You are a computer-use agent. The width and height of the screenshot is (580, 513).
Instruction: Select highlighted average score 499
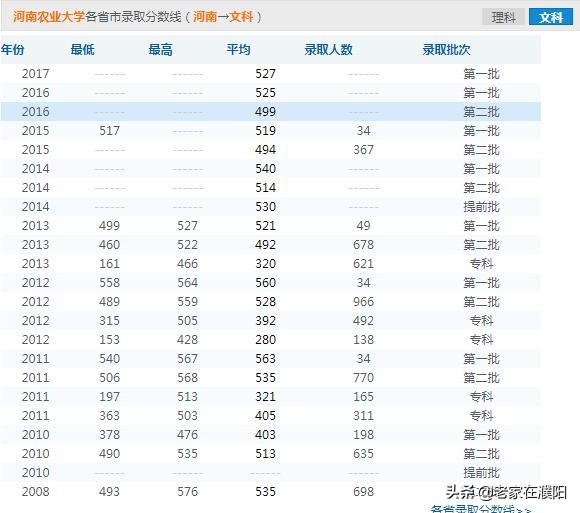click(266, 112)
